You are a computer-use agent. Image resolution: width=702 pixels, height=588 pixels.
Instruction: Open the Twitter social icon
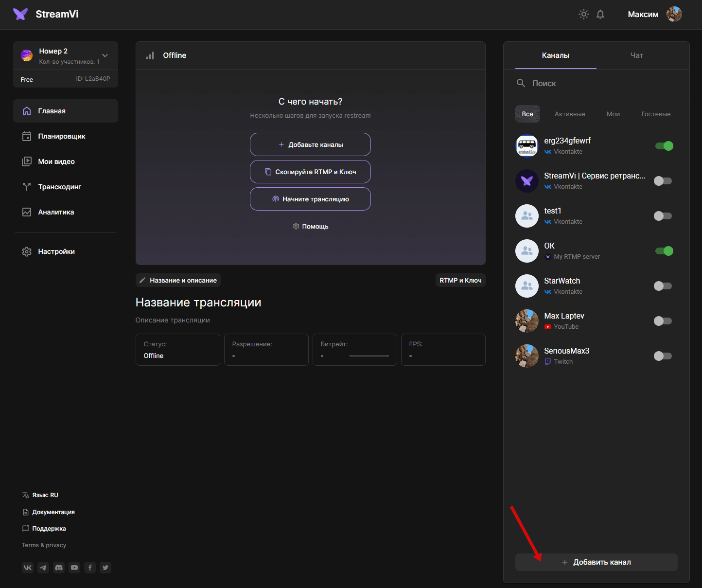[105, 568]
